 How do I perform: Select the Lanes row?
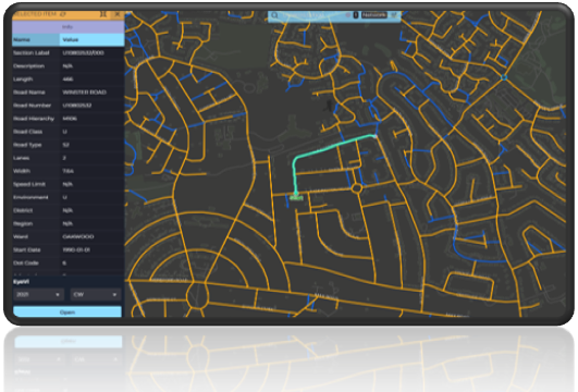click(x=68, y=158)
